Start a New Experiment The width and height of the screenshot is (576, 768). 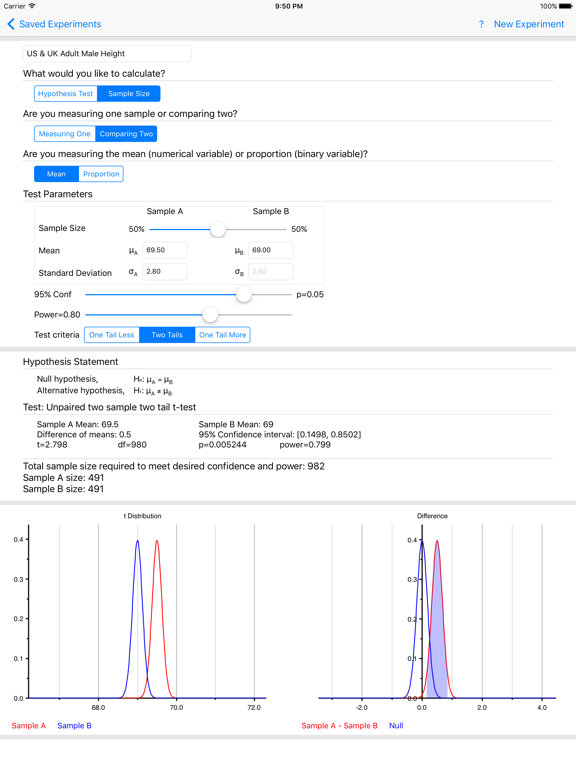pyautogui.click(x=528, y=24)
